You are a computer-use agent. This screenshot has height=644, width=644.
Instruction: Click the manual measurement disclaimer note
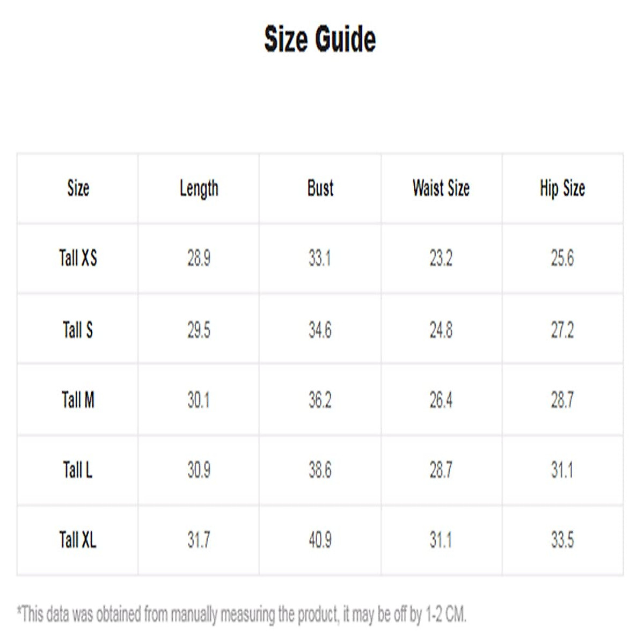(241, 614)
